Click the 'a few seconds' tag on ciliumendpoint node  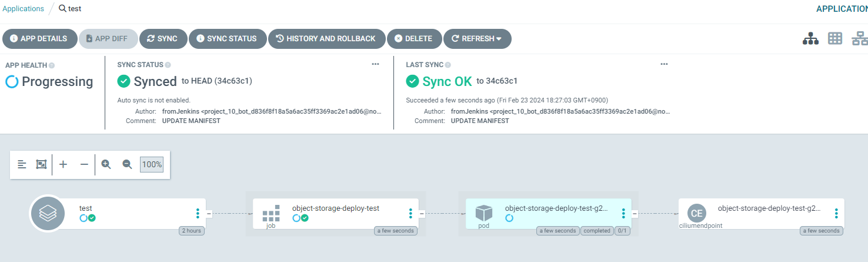tap(822, 231)
